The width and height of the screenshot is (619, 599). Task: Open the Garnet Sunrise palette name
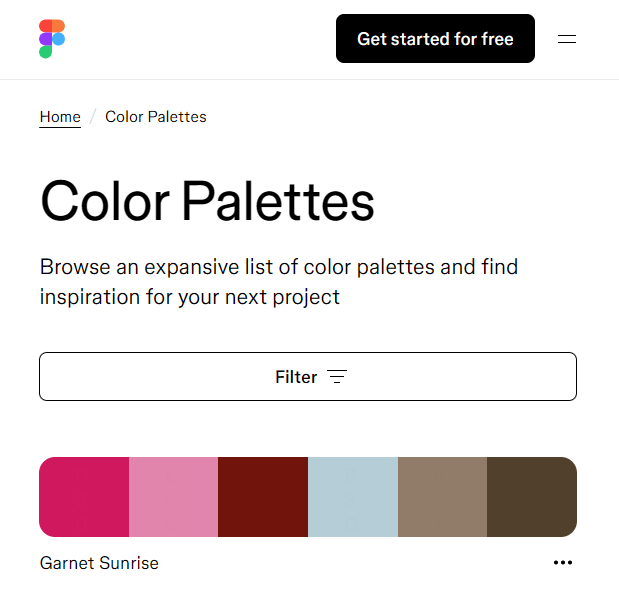99,563
